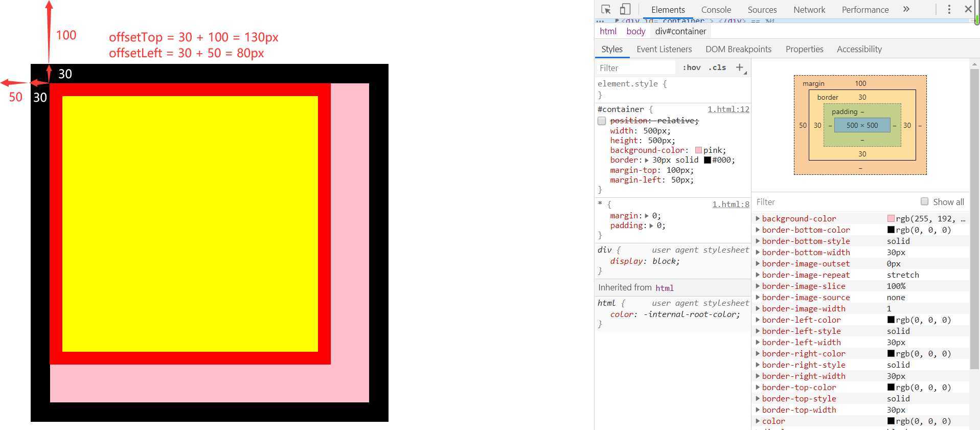Toggle the .cls class editor
The height and width of the screenshot is (430, 980).
point(717,67)
